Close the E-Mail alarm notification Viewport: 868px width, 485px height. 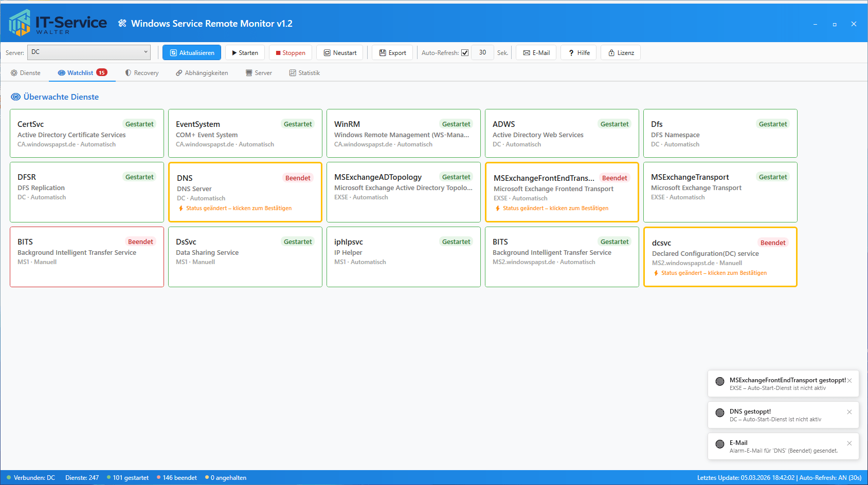tap(849, 443)
